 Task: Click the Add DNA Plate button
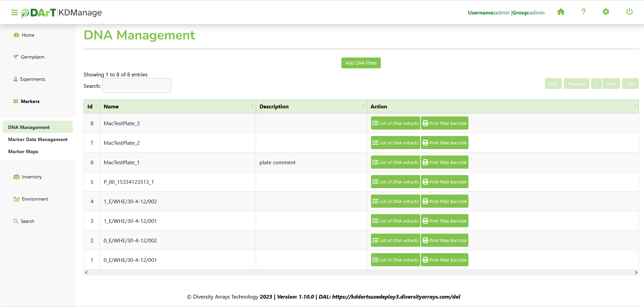pos(361,63)
